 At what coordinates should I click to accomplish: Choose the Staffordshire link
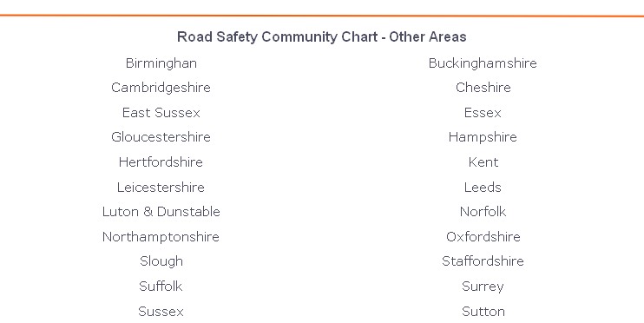[483, 261]
